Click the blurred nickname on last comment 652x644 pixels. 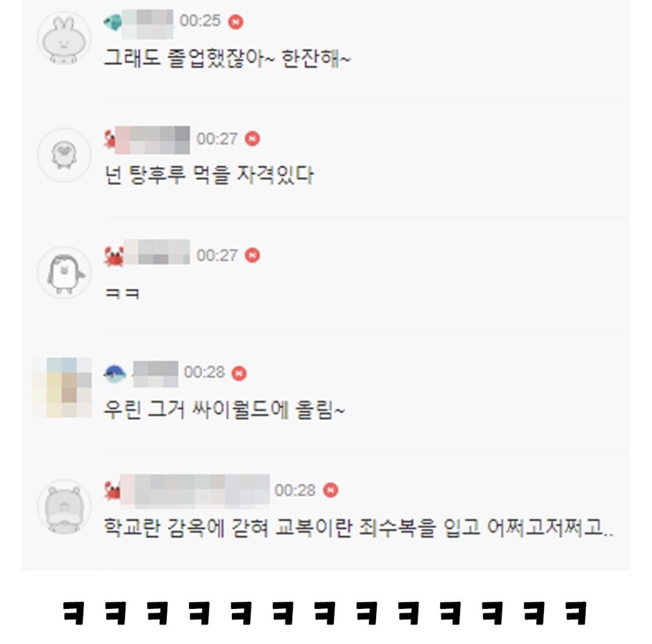[x=195, y=491]
